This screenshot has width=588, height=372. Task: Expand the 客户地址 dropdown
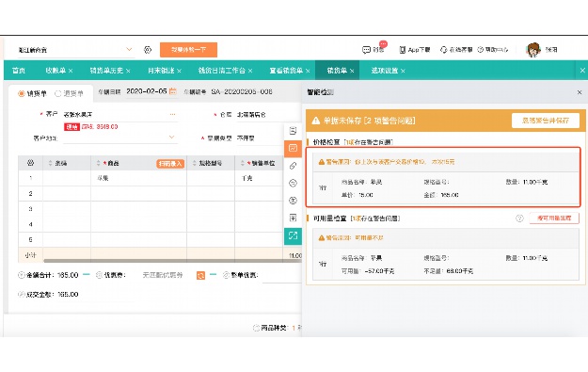click(171, 137)
